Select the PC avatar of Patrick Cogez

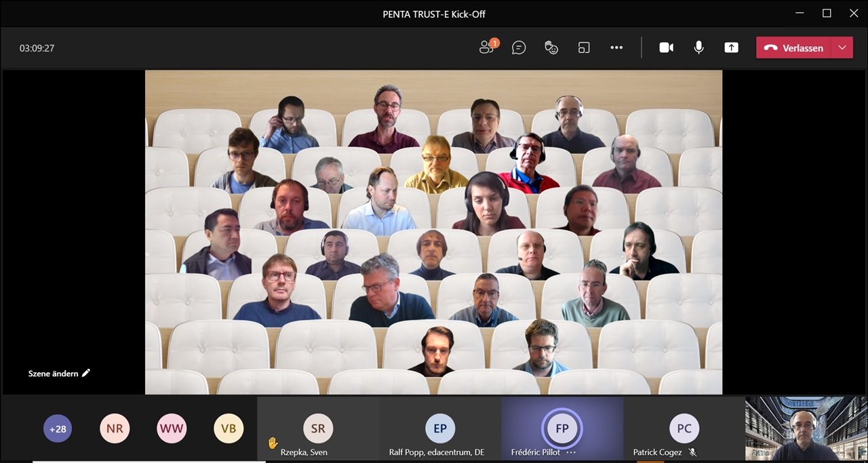(684, 428)
